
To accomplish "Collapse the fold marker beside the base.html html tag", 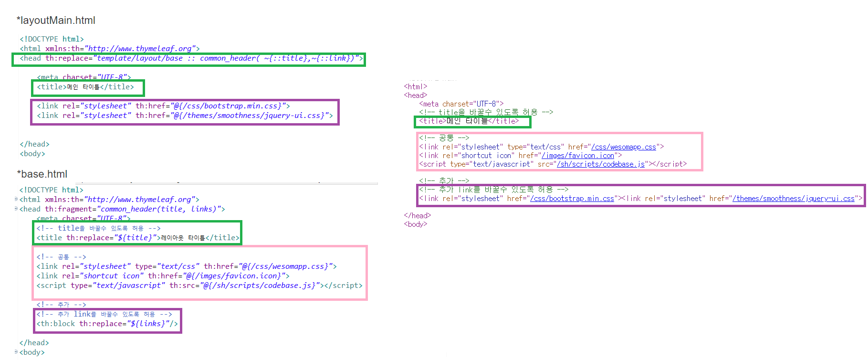I will [16, 199].
